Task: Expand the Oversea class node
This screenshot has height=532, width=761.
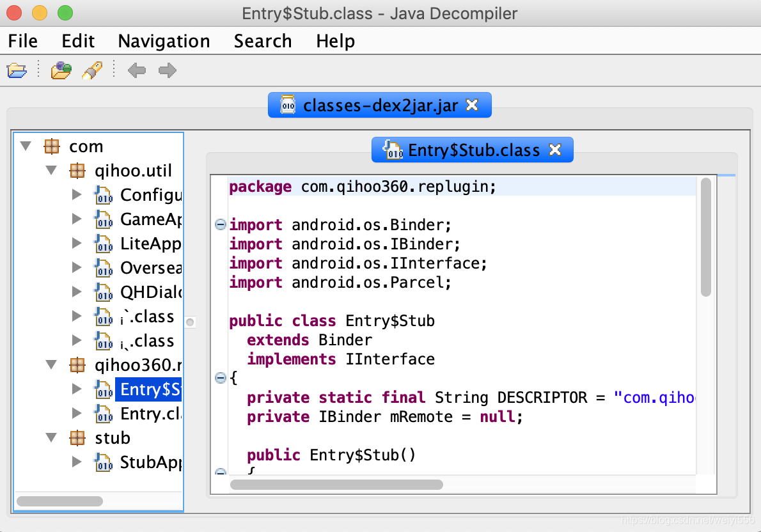Action: click(77, 267)
